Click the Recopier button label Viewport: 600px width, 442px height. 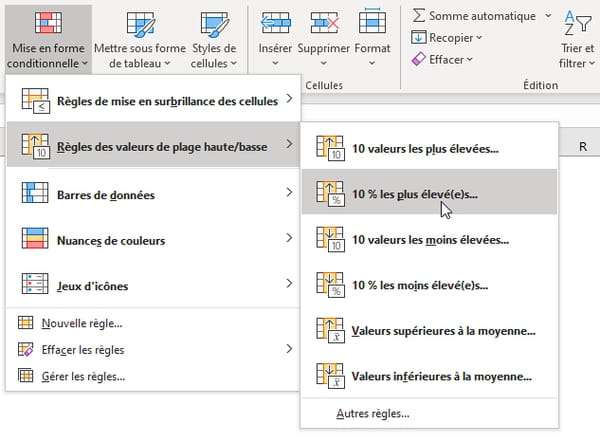pos(451,38)
